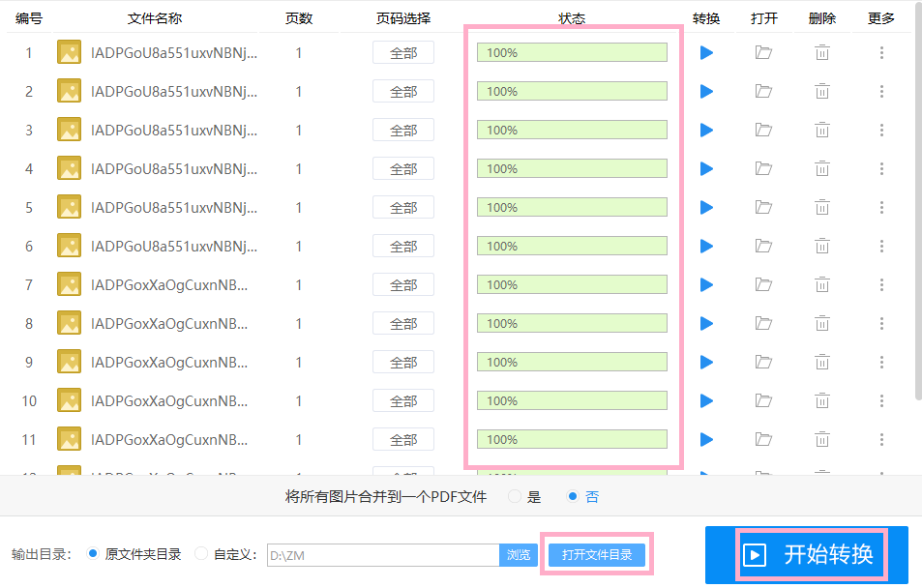Open containing folder for file in row 2
Image resolution: width=922 pixels, height=588 pixels.
click(x=764, y=91)
